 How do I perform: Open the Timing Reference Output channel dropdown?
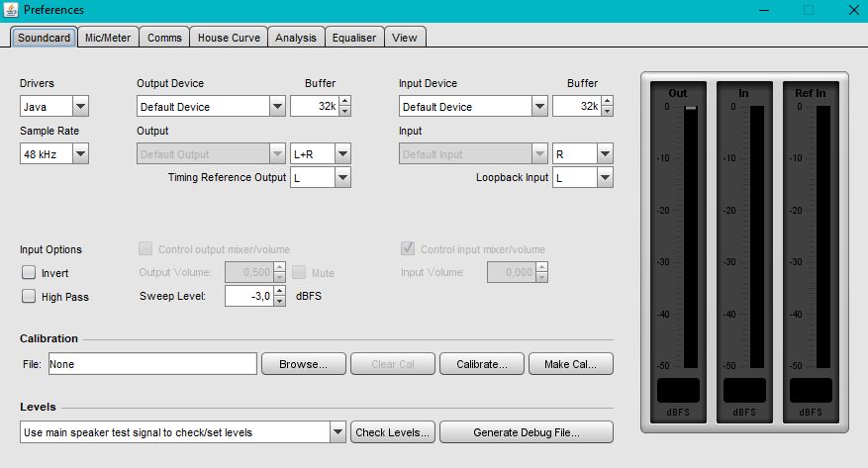tap(342, 178)
